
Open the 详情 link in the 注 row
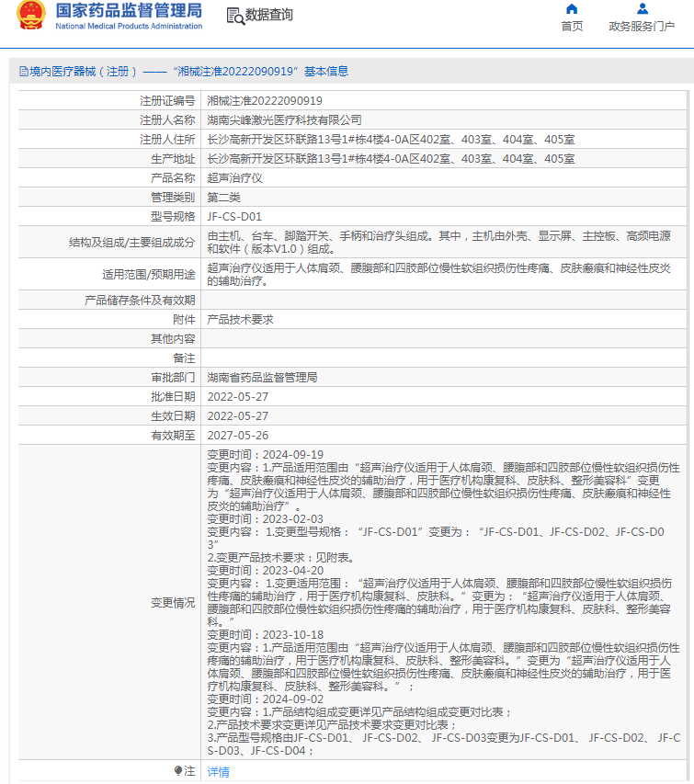(219, 771)
